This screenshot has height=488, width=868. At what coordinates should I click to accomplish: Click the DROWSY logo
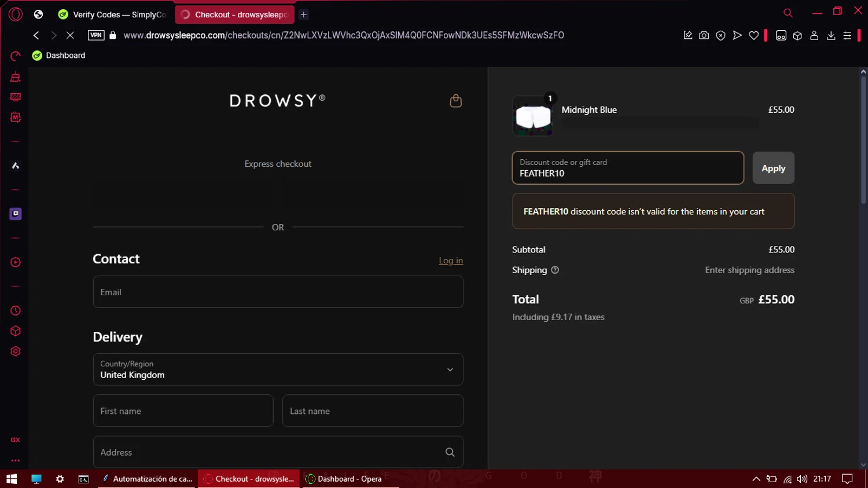(x=278, y=101)
